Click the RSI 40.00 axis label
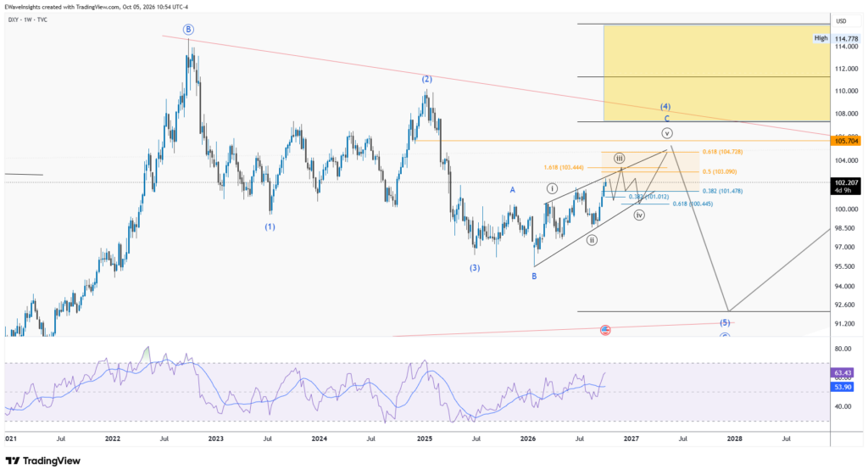This screenshot has height=475, width=868. click(x=843, y=406)
